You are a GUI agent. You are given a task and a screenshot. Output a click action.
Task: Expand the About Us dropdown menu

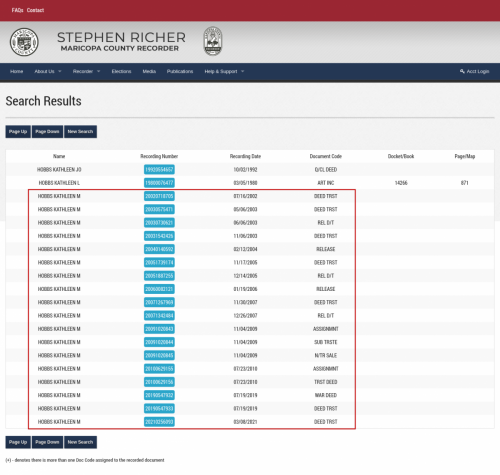[48, 71]
